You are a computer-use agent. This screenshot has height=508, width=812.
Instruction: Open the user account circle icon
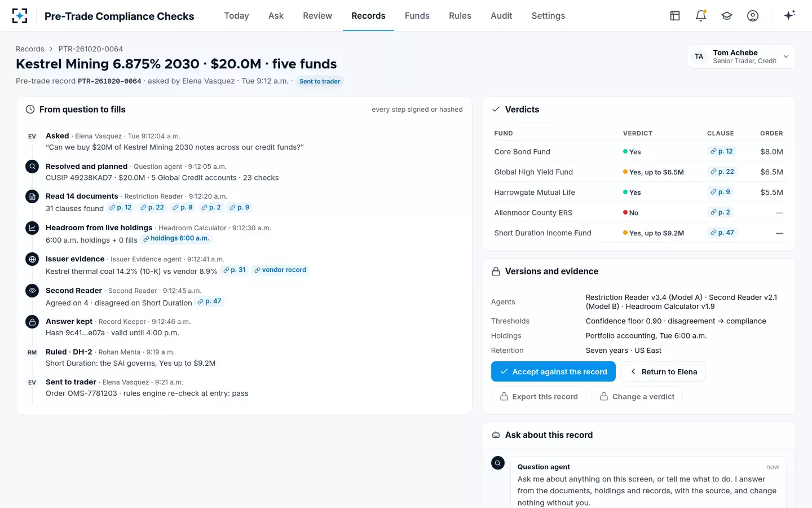pyautogui.click(x=753, y=16)
